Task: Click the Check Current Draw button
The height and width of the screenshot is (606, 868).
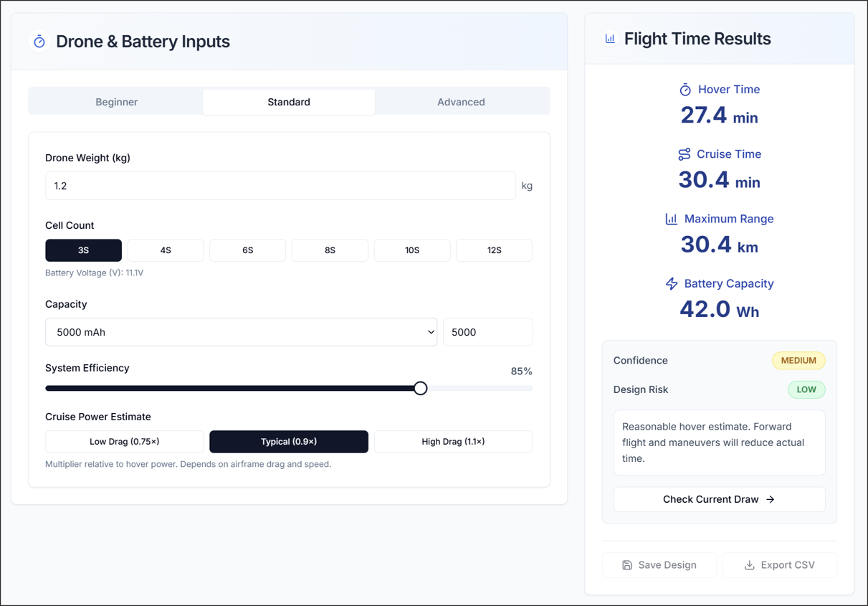Action: pos(719,499)
